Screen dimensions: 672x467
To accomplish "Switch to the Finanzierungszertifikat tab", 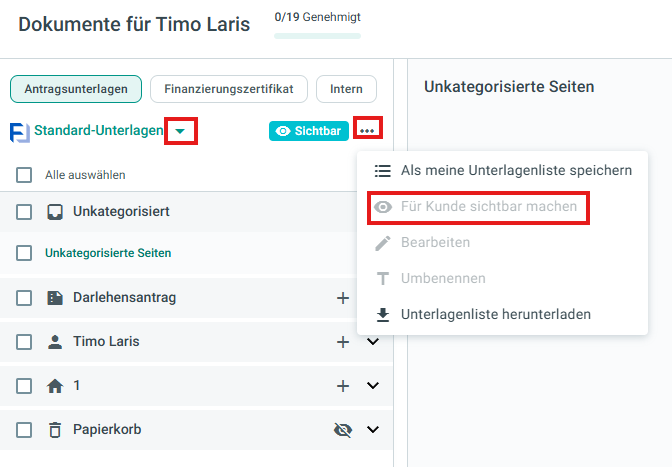I will pyautogui.click(x=229, y=89).
